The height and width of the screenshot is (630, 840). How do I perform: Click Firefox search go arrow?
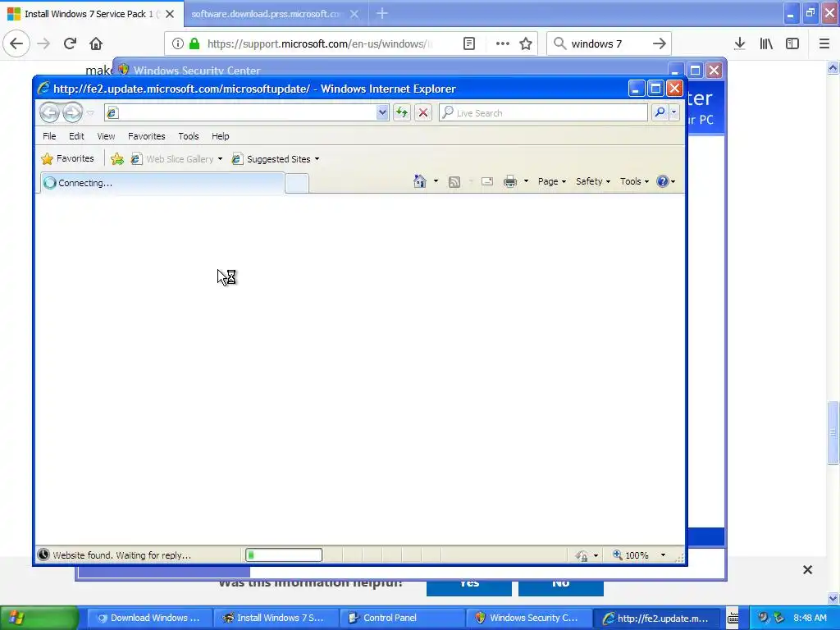[x=660, y=43]
